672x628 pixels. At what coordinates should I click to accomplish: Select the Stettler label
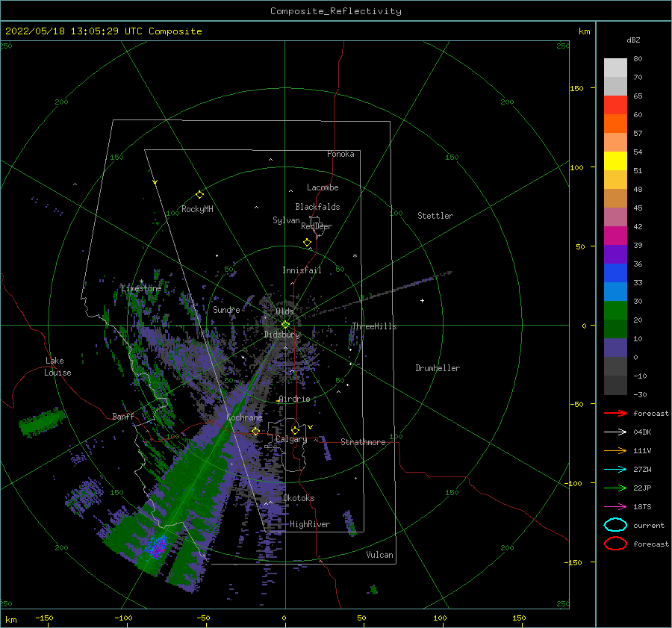[x=435, y=216]
